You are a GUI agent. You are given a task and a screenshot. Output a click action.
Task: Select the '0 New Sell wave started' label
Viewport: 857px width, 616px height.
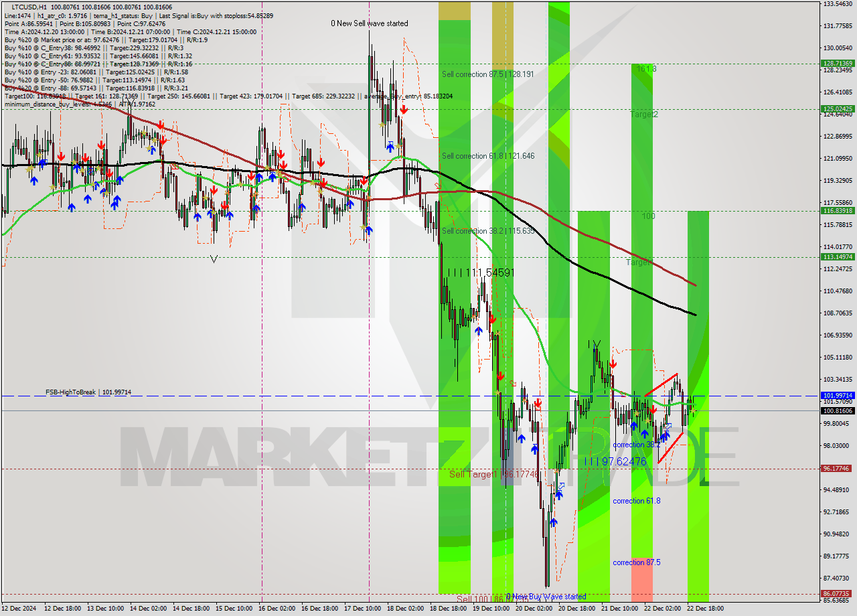pyautogui.click(x=370, y=23)
